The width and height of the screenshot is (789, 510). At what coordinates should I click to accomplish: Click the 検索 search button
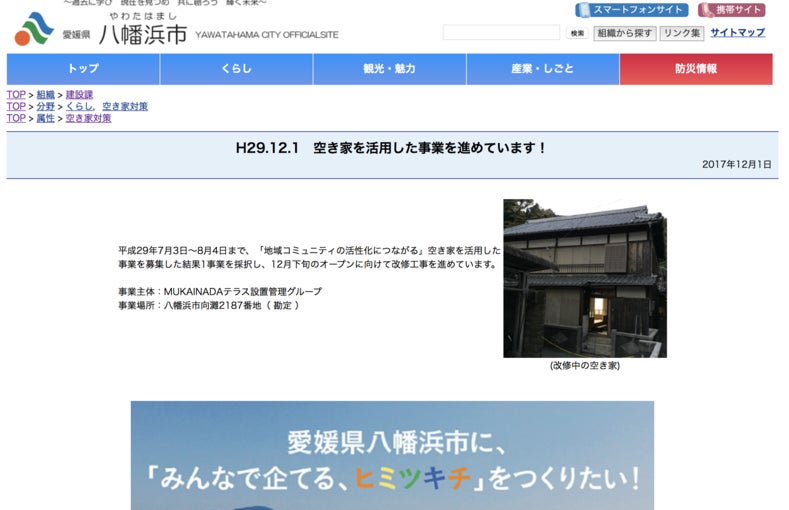[577, 33]
